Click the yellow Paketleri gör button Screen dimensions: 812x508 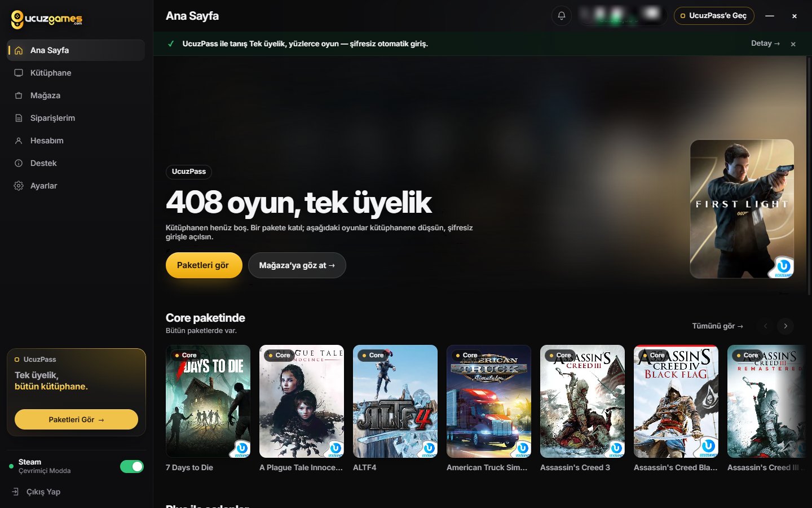(x=204, y=265)
